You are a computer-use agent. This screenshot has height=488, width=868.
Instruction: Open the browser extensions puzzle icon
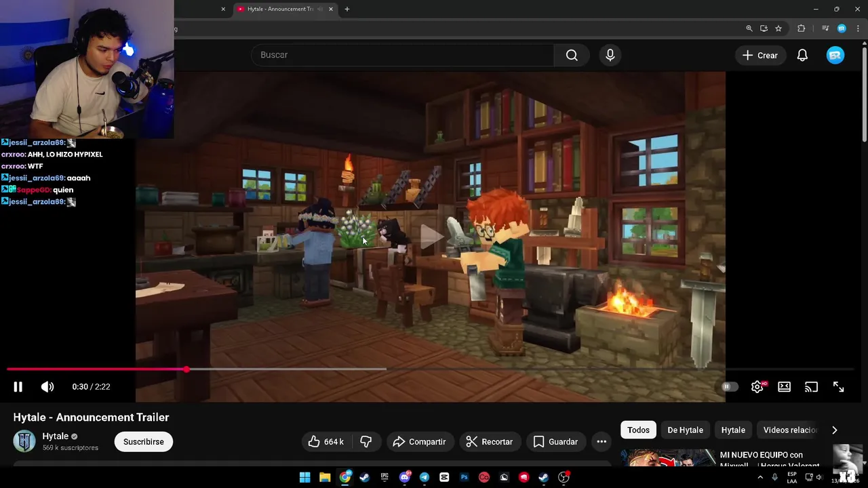(802, 28)
